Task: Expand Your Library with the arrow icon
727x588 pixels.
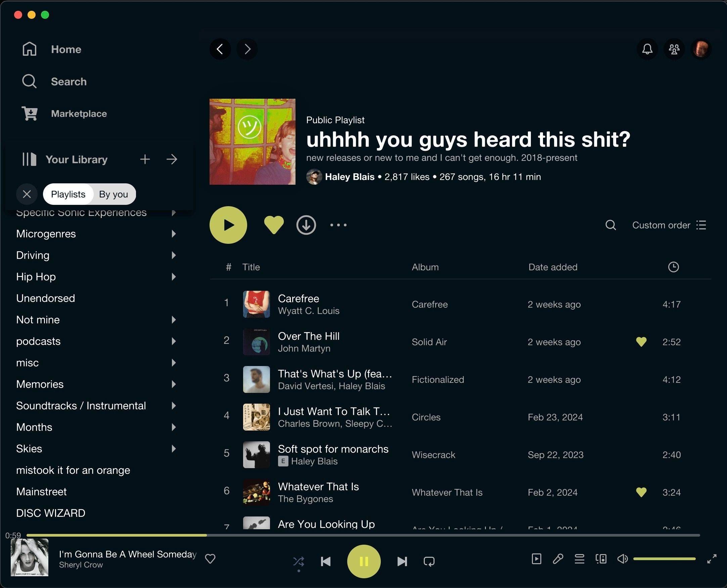Action: pyautogui.click(x=172, y=159)
